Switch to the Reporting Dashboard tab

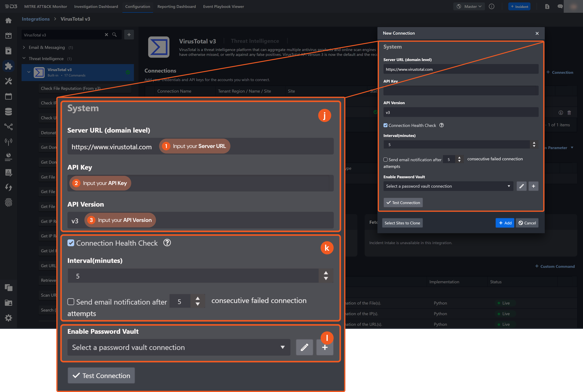click(177, 7)
